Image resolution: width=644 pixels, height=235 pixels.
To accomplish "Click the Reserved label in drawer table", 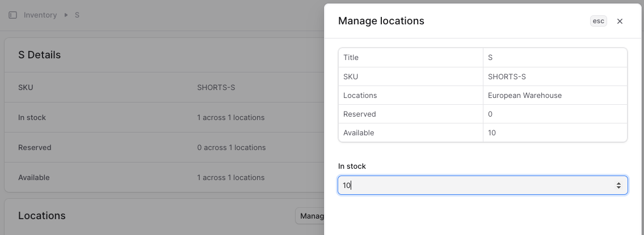I will point(359,114).
